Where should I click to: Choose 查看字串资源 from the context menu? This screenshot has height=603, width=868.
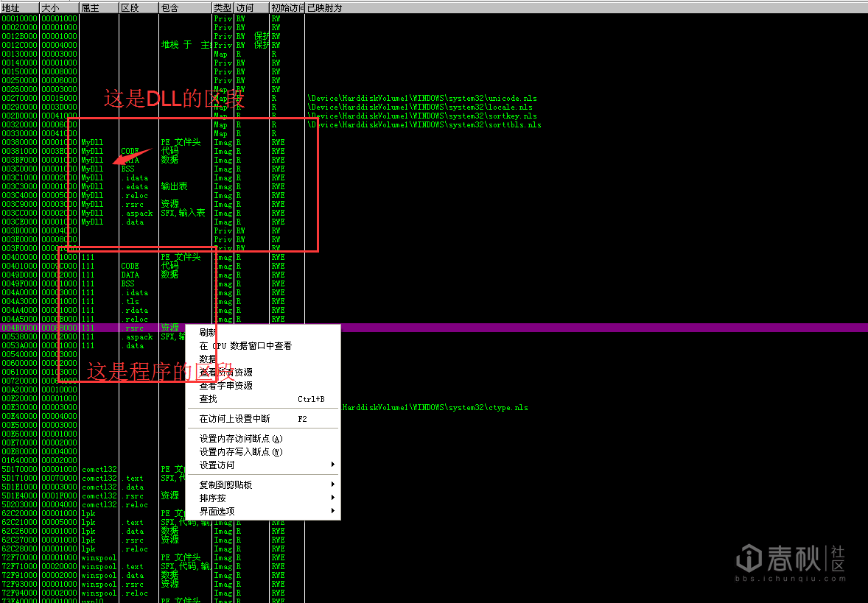263,386
